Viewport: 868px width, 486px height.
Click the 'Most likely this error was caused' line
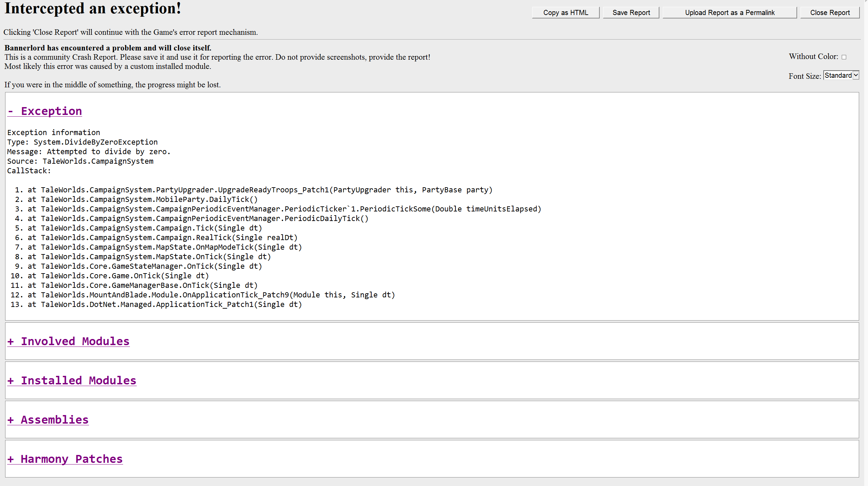108,66
